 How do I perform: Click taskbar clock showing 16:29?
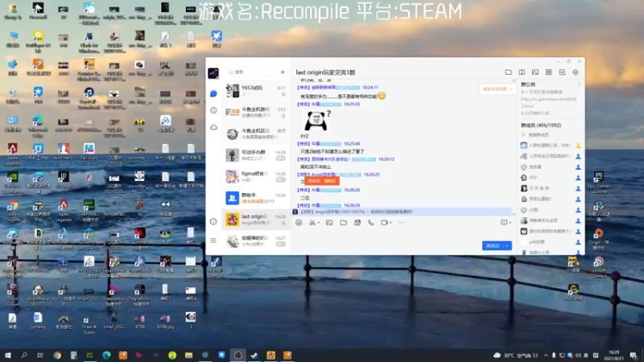tap(613, 356)
